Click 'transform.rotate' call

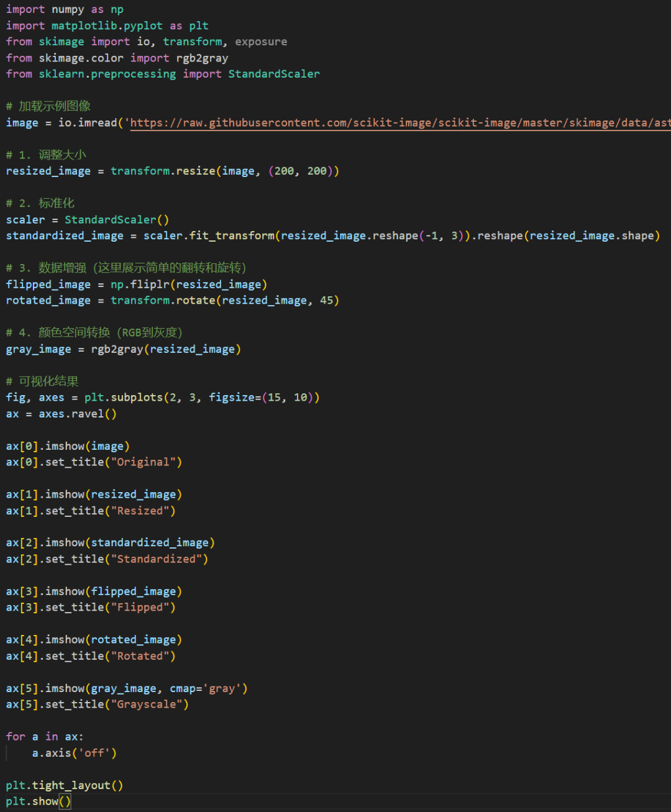[x=163, y=300]
